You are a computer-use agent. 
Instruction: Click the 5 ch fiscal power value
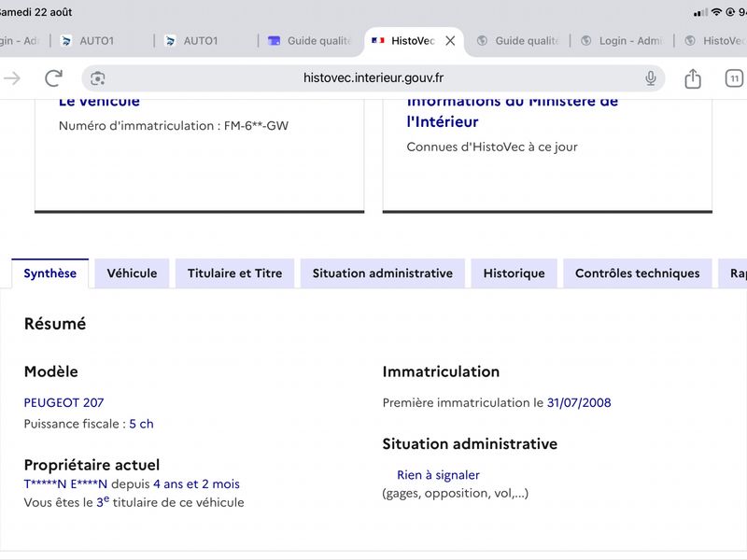[x=142, y=424]
